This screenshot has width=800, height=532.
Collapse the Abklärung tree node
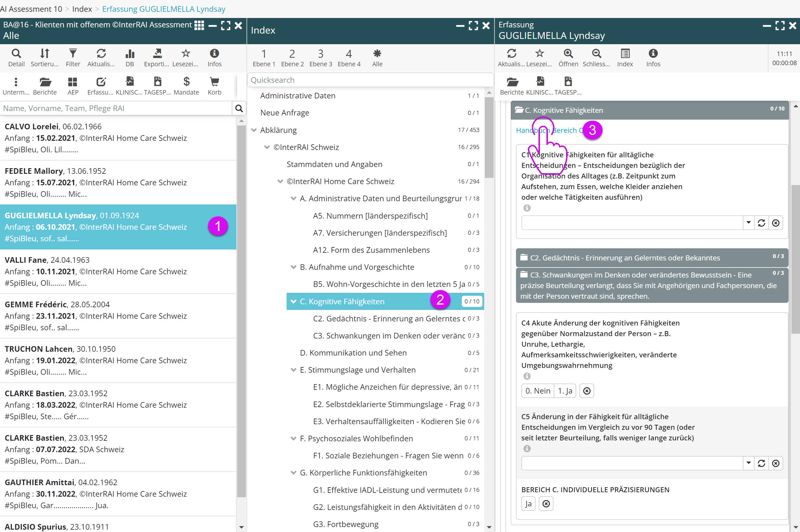254,130
